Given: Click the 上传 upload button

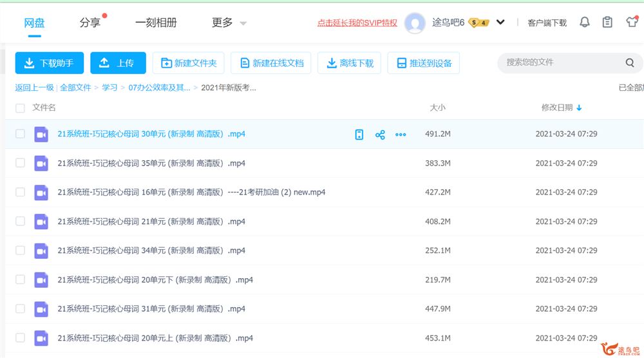Looking at the screenshot, I should coord(118,63).
